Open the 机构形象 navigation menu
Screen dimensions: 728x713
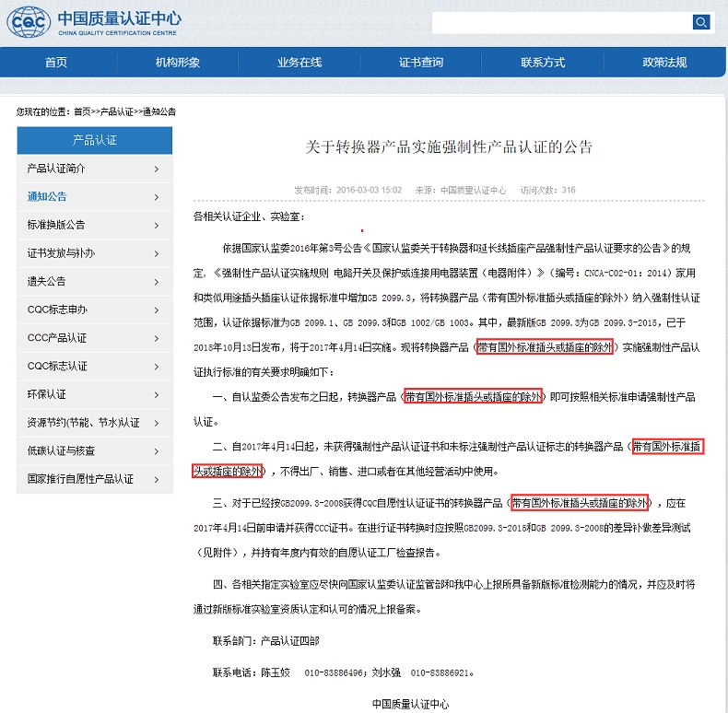[178, 63]
